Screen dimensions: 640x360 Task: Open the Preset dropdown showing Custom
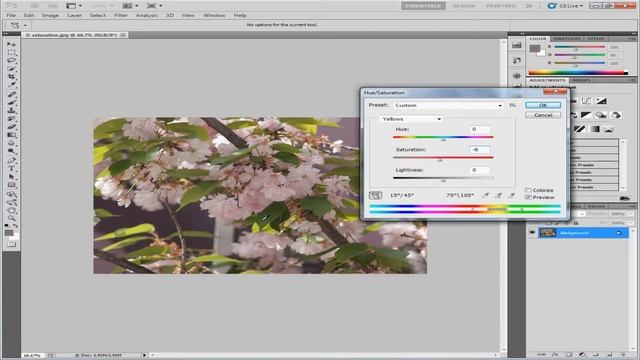pos(448,105)
